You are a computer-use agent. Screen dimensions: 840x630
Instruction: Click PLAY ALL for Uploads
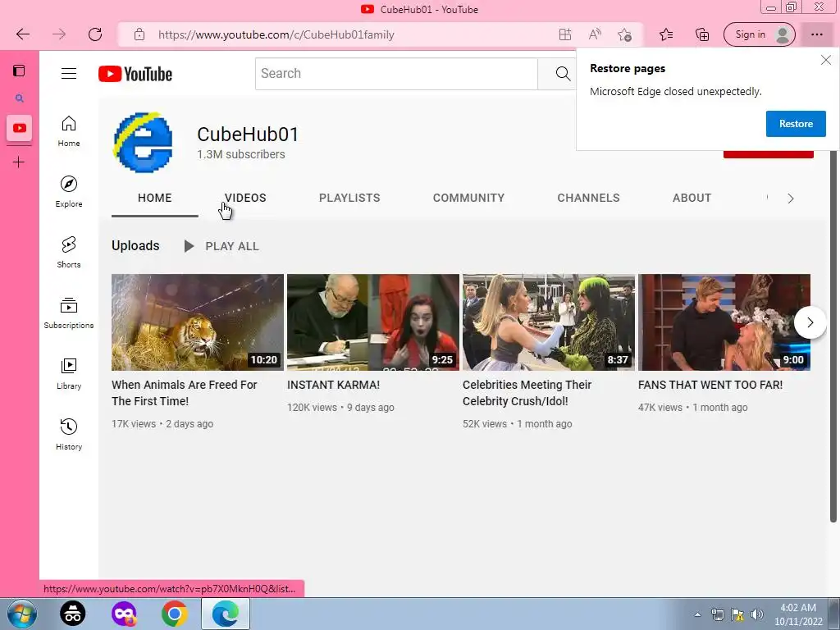(221, 246)
